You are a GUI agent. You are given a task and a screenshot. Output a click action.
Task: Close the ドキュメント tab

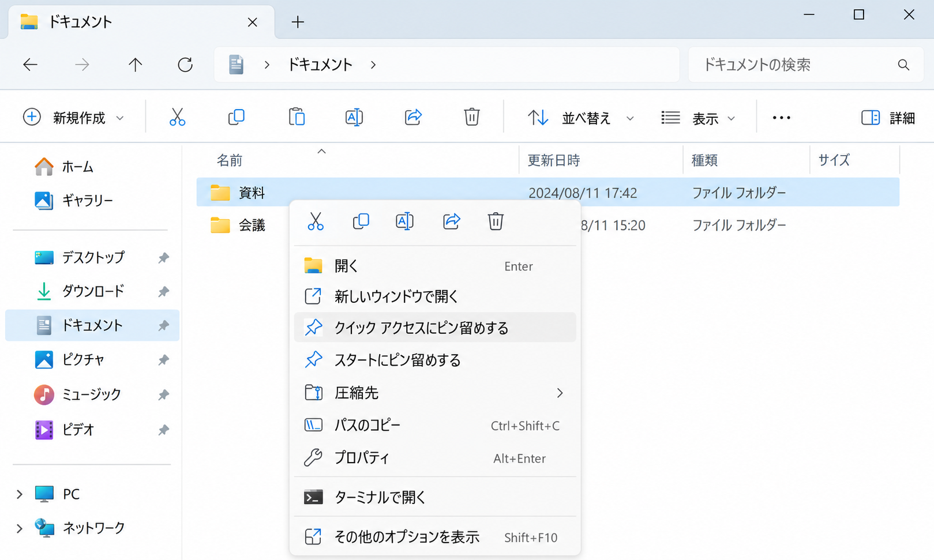[253, 22]
